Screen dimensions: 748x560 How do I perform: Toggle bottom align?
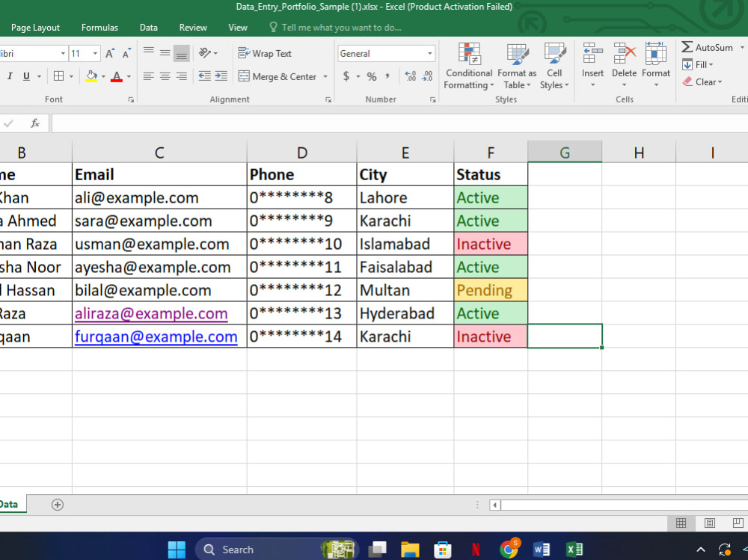181,53
